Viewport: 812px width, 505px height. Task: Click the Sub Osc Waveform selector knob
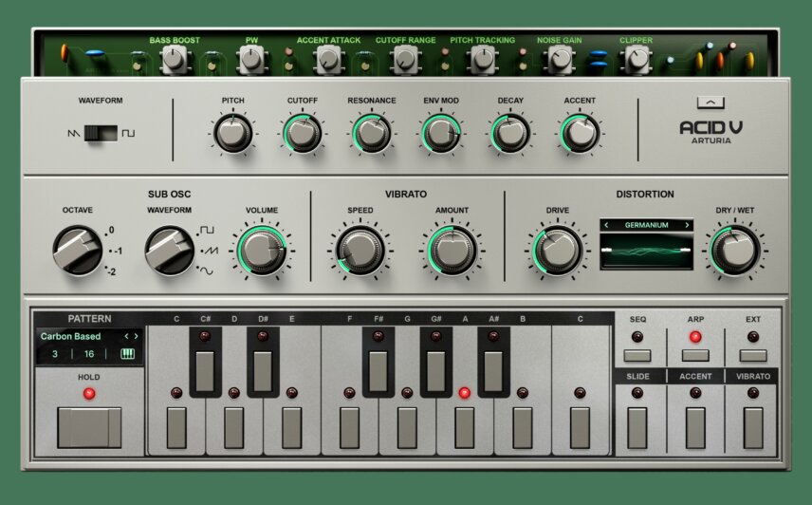pos(170,251)
